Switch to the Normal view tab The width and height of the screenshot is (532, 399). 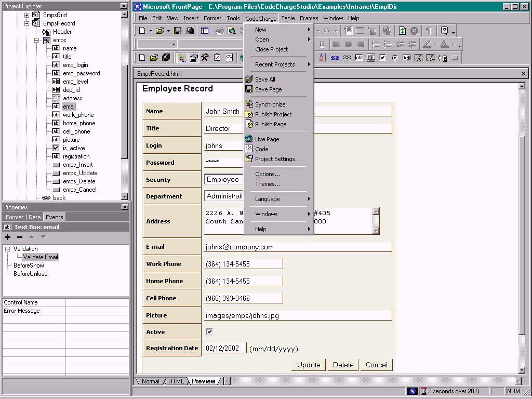150,381
